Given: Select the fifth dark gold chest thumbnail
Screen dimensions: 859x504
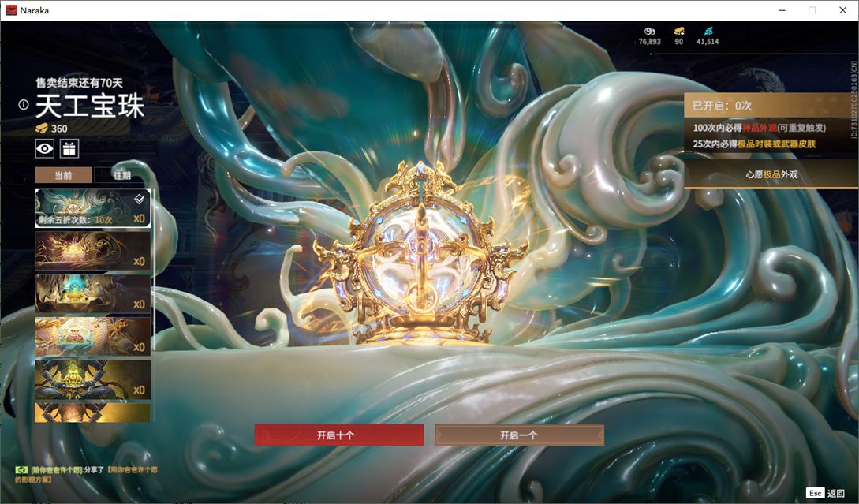Looking at the screenshot, I should (92, 379).
